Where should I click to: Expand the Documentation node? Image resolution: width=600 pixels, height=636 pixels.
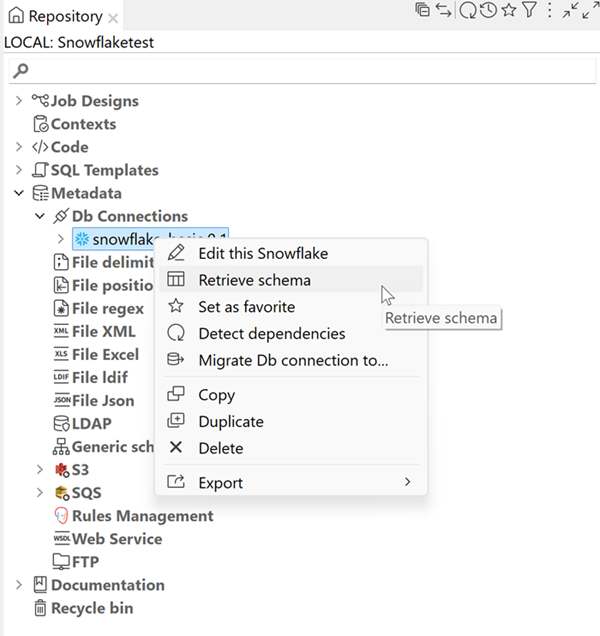click(19, 585)
